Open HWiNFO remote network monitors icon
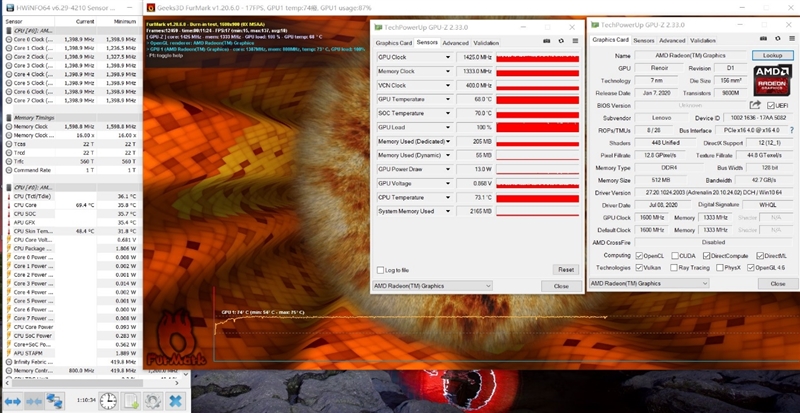Image resolution: width=800 pixels, height=413 pixels. [55, 401]
